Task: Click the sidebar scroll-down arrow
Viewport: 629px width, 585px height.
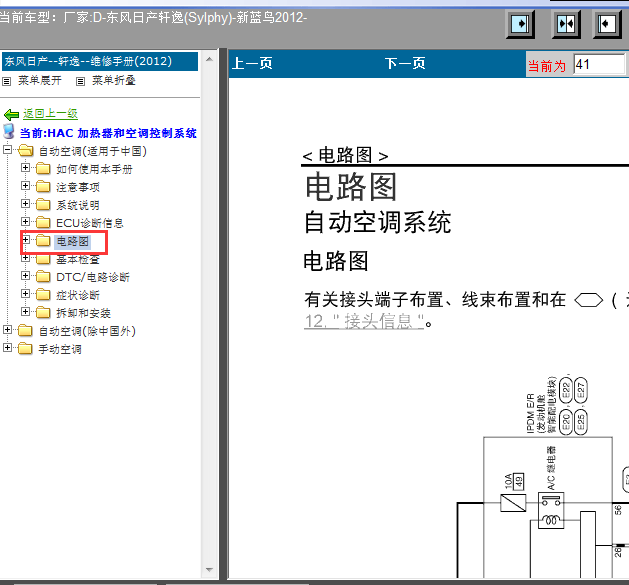Action: coord(209,570)
